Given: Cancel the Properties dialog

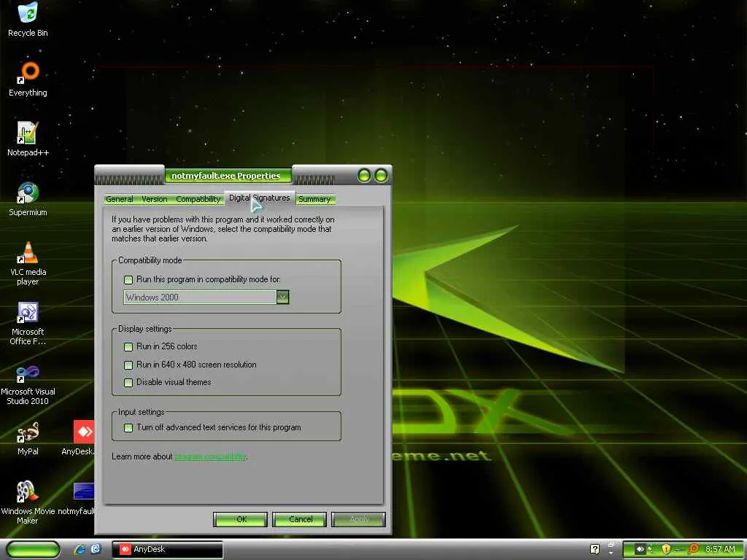Looking at the screenshot, I should click(300, 519).
